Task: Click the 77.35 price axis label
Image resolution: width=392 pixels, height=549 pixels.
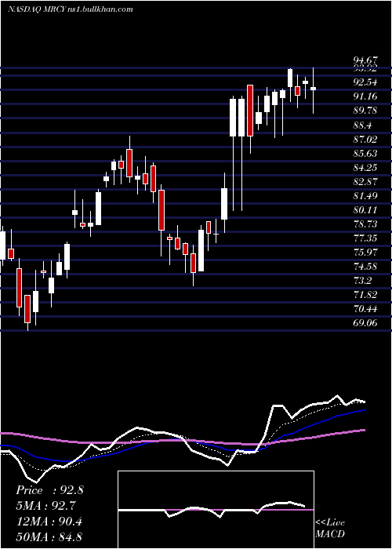Action: point(365,238)
